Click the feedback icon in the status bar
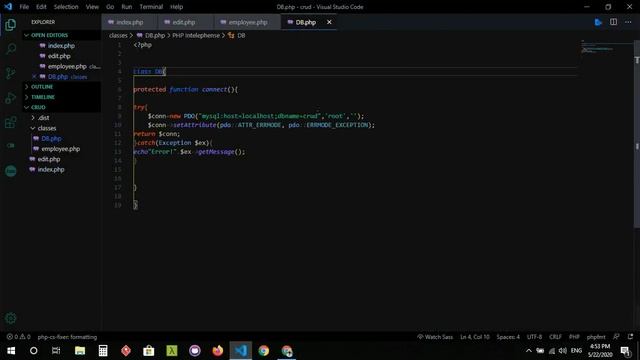Screen dimensions: 640x360 point(616,337)
